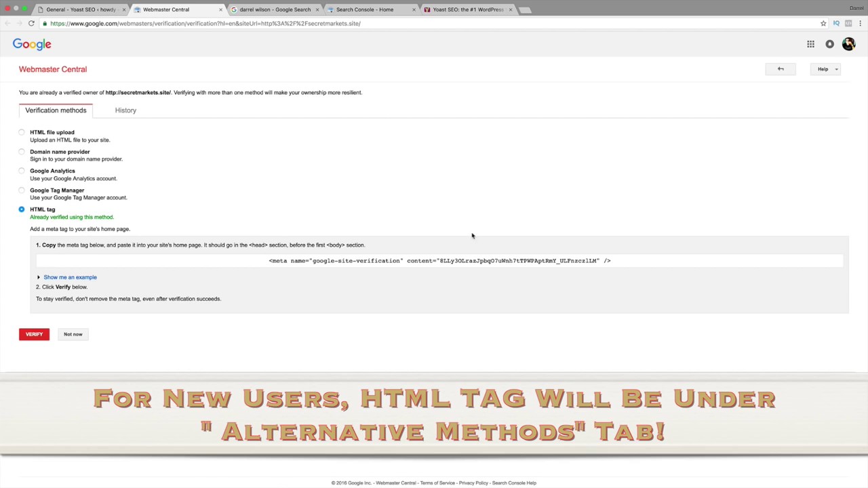
Task: Click the Google logo
Action: click(x=32, y=44)
